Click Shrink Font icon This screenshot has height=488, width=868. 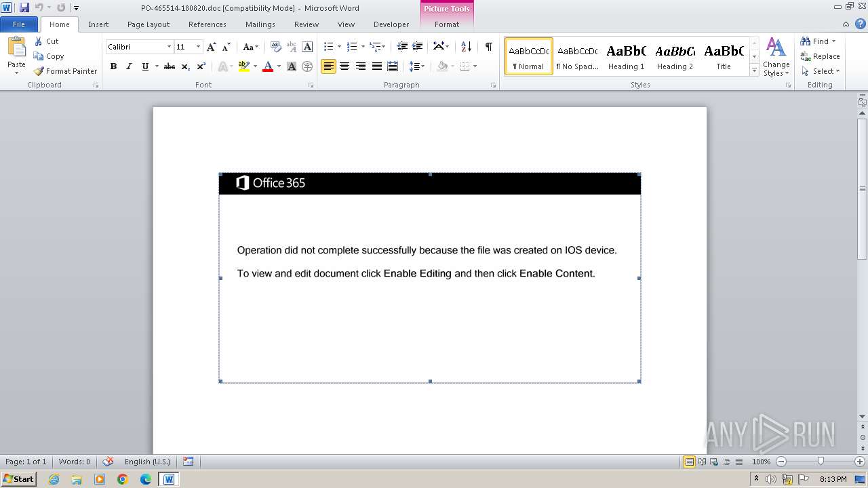[226, 47]
